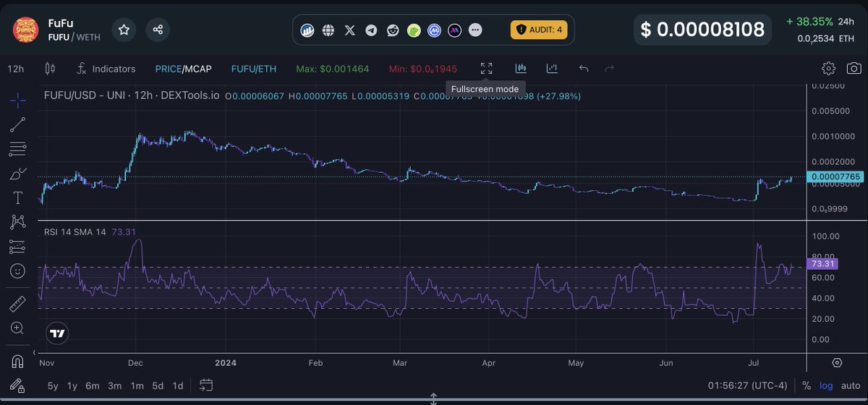The height and width of the screenshot is (405, 868).
Task: Select the crosshair cursor tool
Action: pos(18,100)
